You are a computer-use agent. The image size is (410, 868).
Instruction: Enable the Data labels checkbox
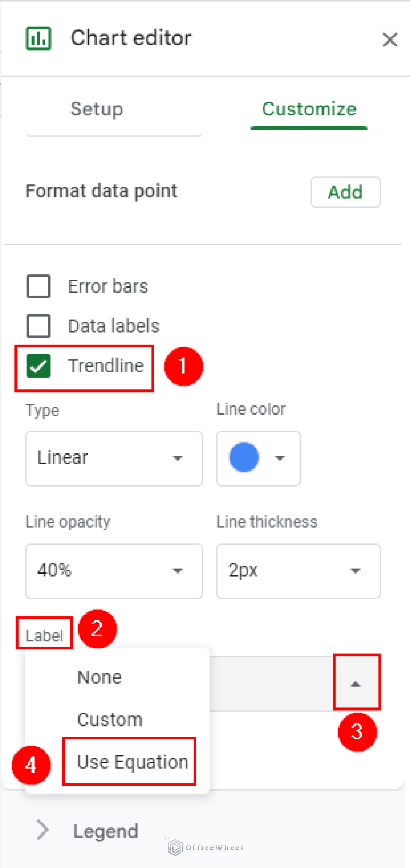click(38, 325)
